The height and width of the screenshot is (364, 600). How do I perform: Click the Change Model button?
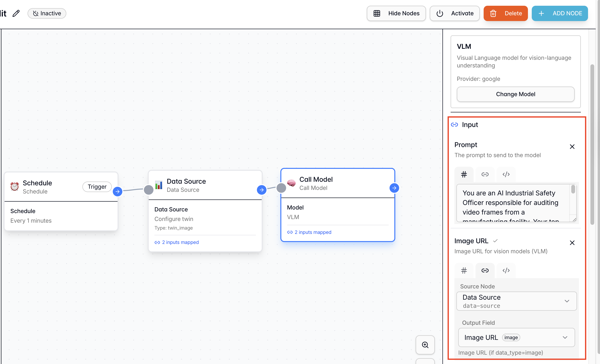tap(515, 94)
